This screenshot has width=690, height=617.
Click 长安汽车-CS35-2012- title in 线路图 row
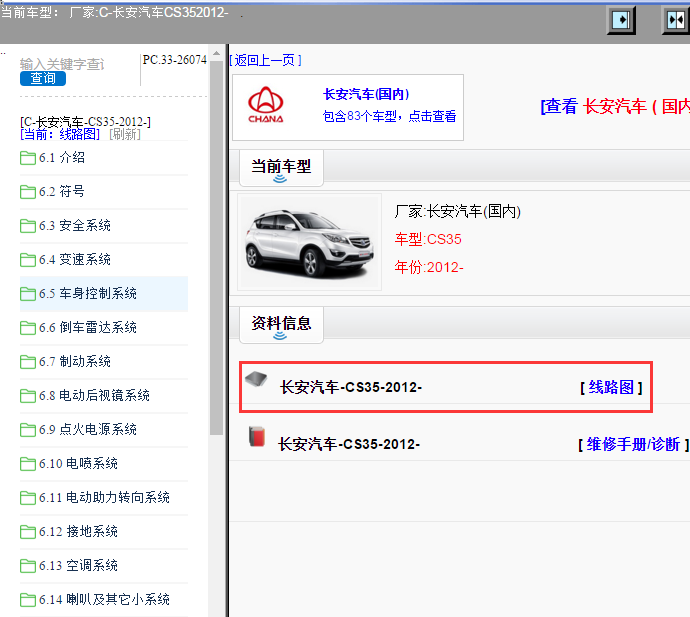point(351,387)
